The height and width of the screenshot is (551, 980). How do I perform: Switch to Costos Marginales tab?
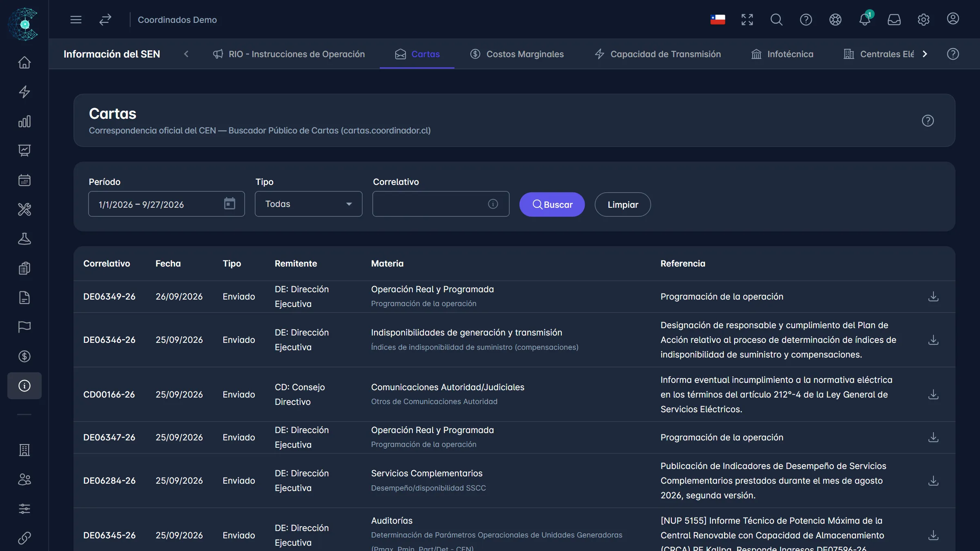(517, 54)
